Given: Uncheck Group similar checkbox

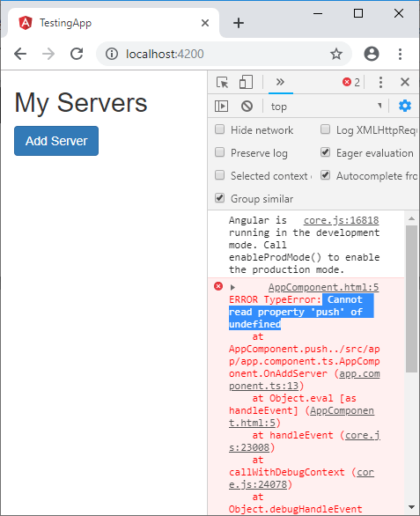Looking at the screenshot, I should (x=219, y=198).
